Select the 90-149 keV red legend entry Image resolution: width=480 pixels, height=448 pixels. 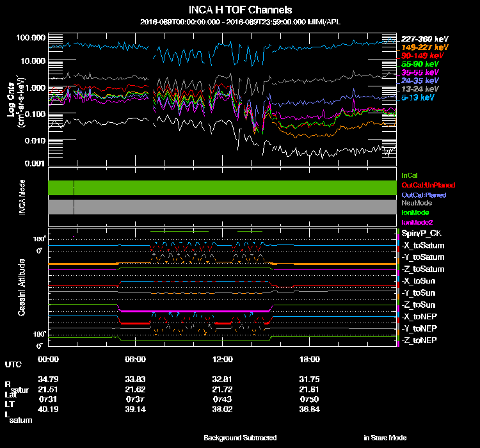point(420,56)
